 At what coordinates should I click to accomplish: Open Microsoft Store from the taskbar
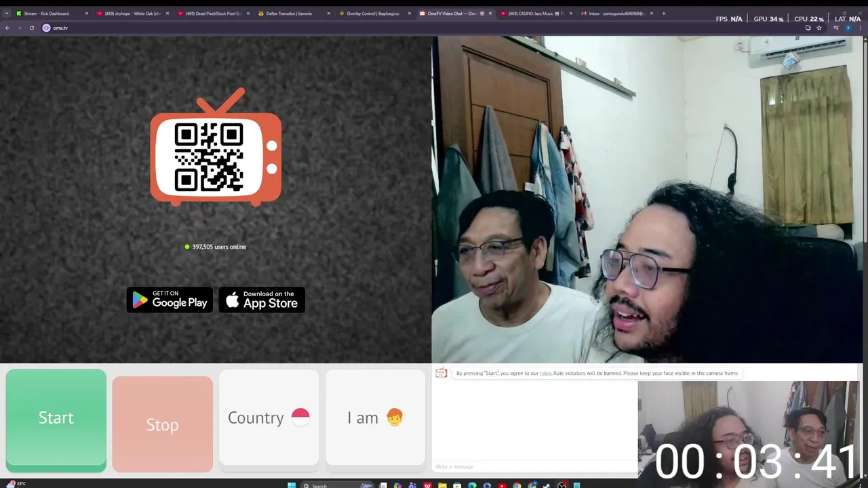click(457, 485)
